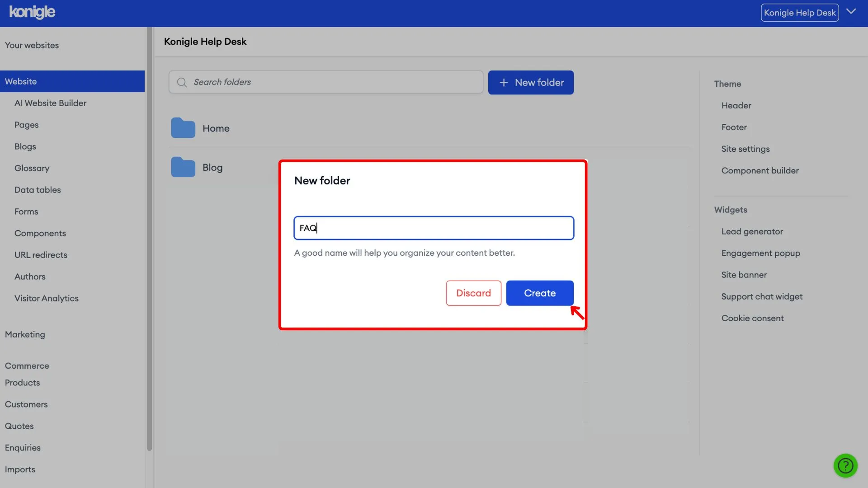Click the Discard button in dialog
The height and width of the screenshot is (488, 868).
point(473,293)
